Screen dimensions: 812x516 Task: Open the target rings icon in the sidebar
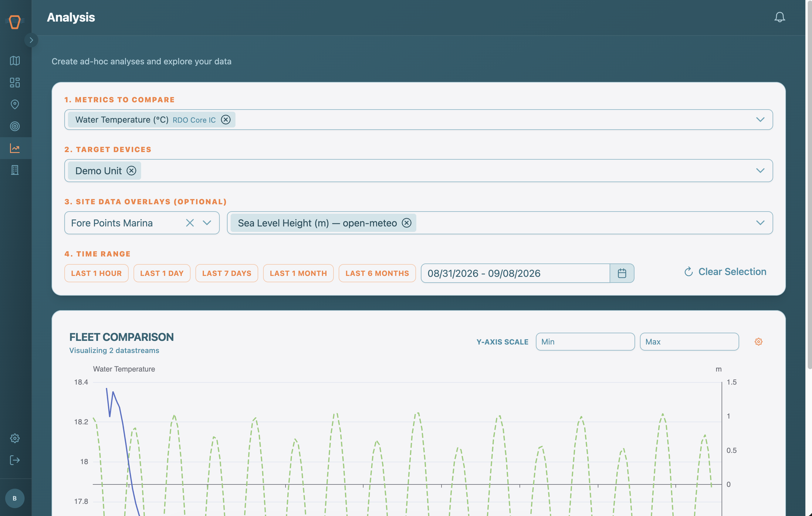(x=15, y=126)
